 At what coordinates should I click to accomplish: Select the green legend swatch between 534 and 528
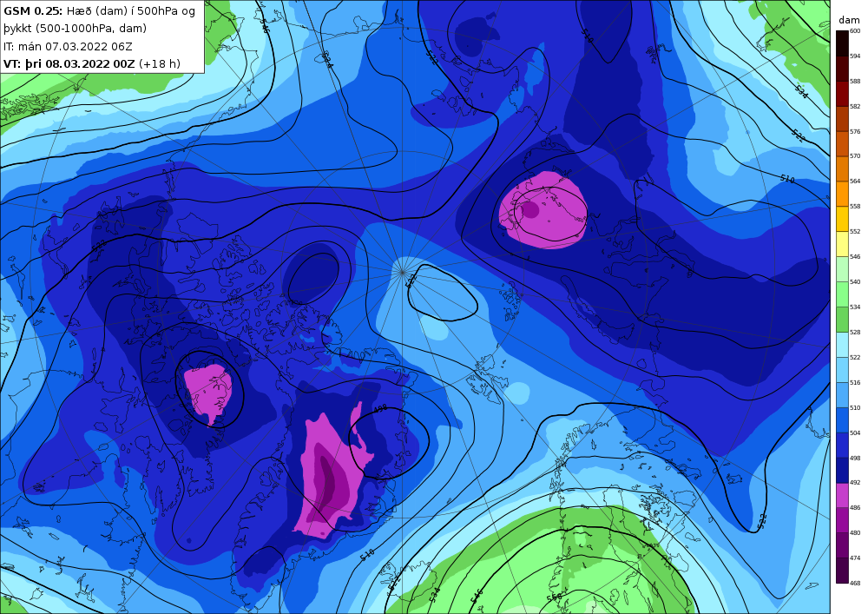842,320
